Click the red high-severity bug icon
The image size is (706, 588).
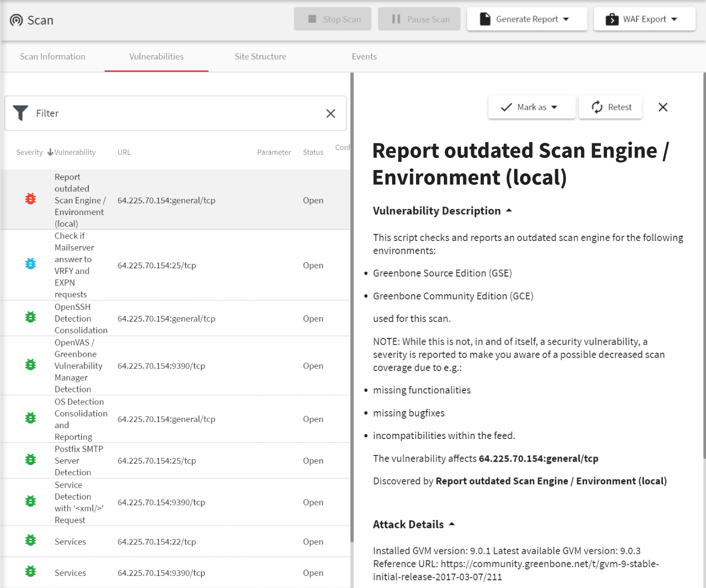point(31,199)
